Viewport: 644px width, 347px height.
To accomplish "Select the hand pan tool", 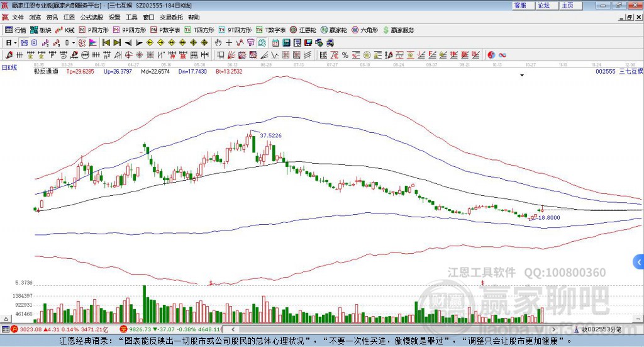I will 218,43.
